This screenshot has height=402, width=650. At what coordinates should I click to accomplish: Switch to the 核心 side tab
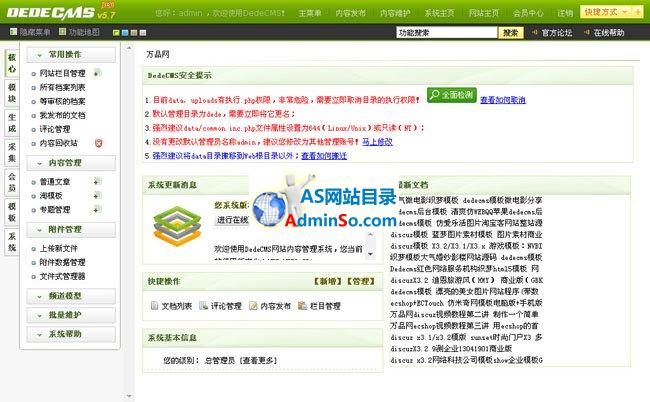(x=12, y=63)
